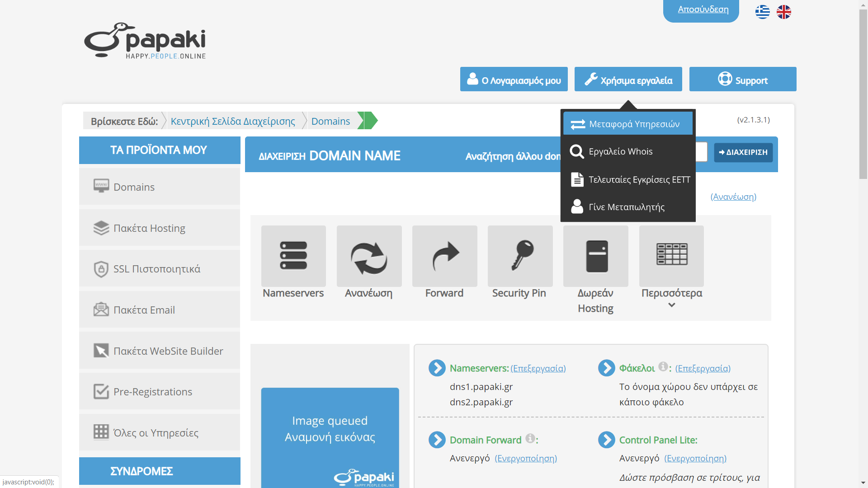Click the Ανανέωση refresh arrows icon
Viewport: 868px width, 488px height.
[x=369, y=256]
